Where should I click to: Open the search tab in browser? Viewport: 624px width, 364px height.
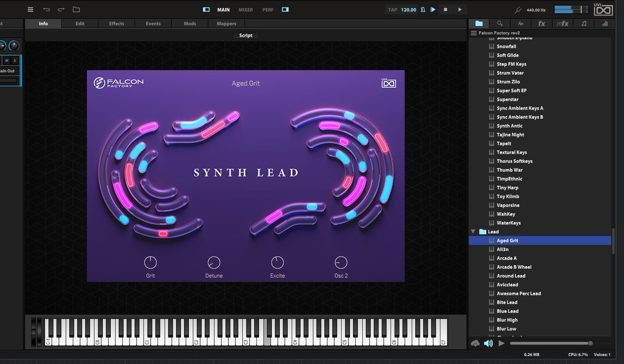500,23
